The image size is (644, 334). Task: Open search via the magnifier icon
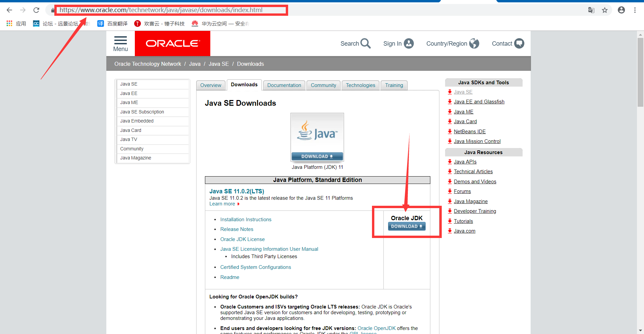tap(366, 44)
